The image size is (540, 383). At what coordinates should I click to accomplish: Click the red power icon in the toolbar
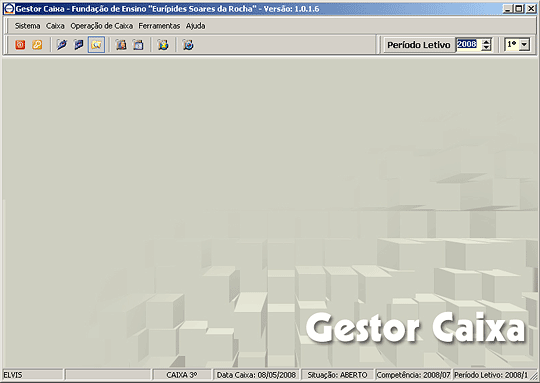tap(20, 45)
